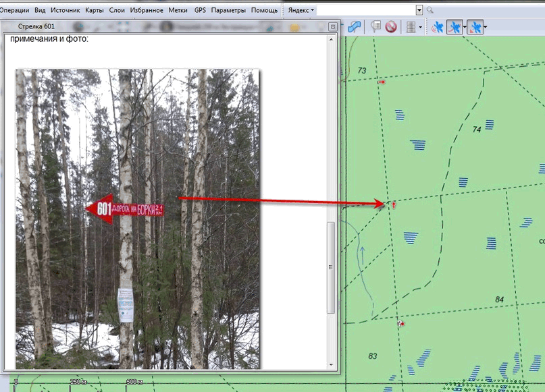
Task: Click the red marker near quarter 73
Action: coord(382,82)
